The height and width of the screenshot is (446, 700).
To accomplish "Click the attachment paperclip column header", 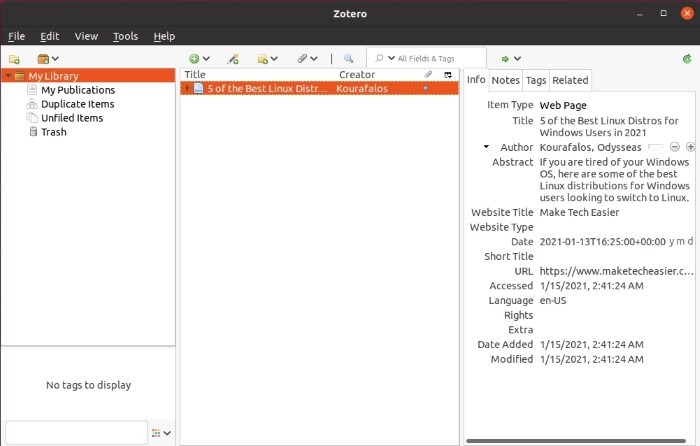I will (428, 75).
